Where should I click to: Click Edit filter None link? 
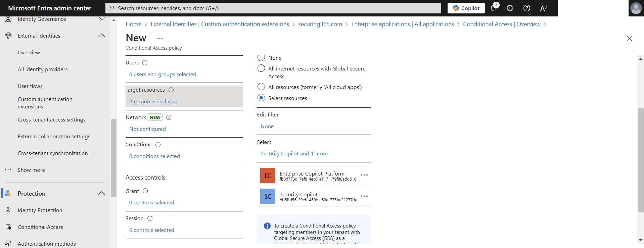coord(267,127)
